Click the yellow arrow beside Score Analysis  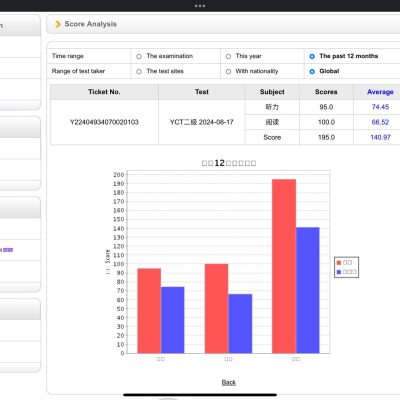click(58, 24)
